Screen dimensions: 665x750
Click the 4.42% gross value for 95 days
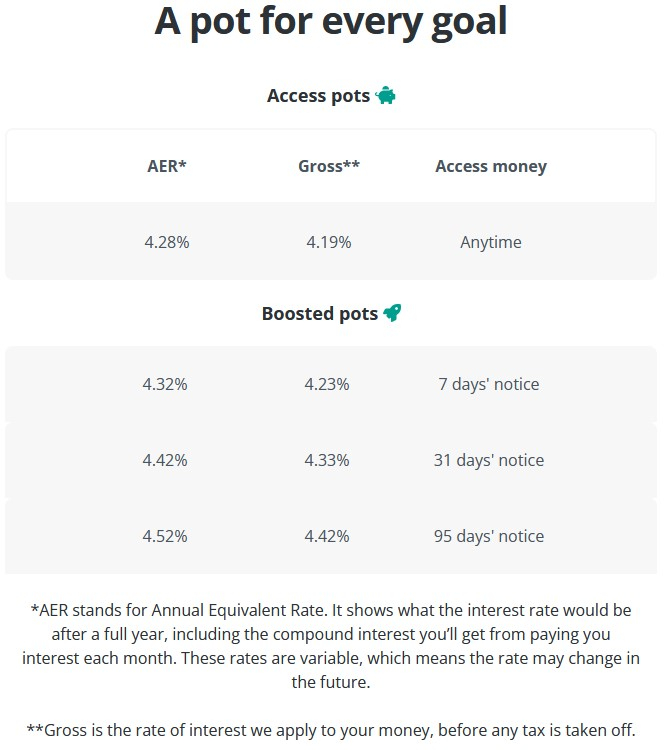(327, 536)
